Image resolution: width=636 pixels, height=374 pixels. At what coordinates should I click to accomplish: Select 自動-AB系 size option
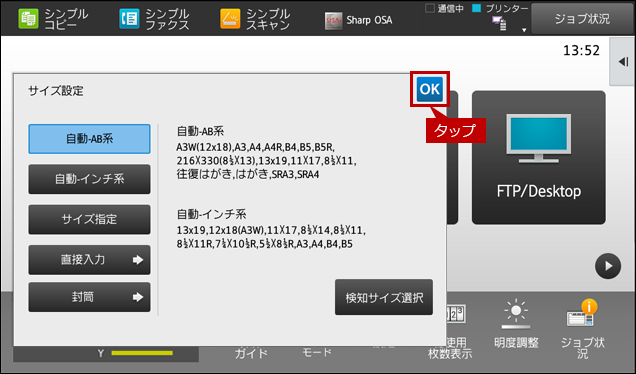click(x=89, y=139)
